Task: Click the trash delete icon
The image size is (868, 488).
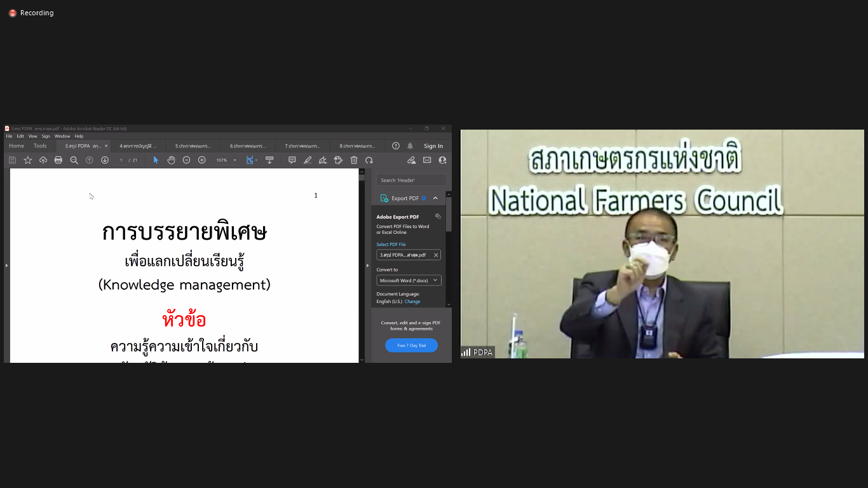Action: [x=354, y=160]
